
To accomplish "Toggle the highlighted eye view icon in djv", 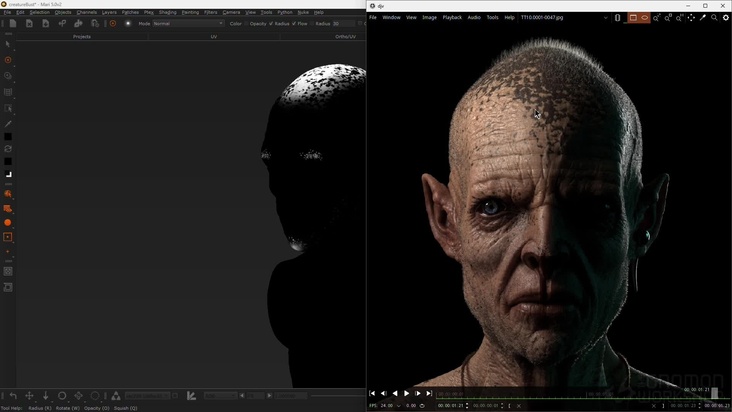I will coord(645,18).
